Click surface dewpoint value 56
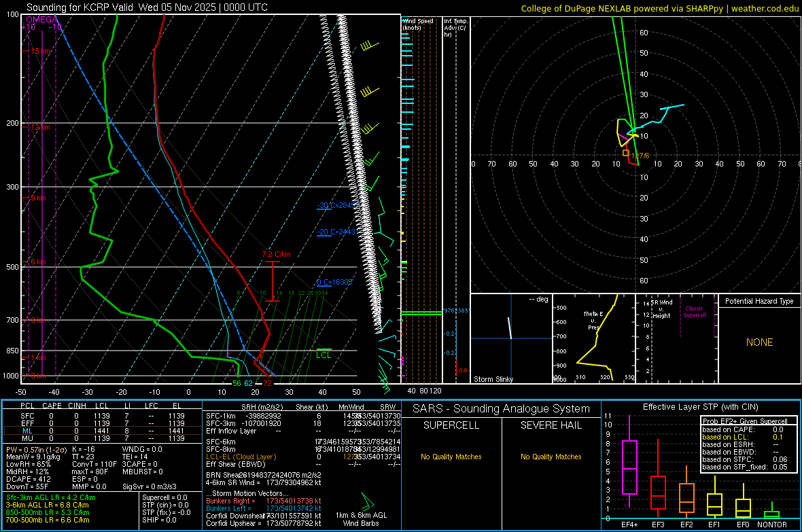The width and height of the screenshot is (802, 532). coord(237,383)
